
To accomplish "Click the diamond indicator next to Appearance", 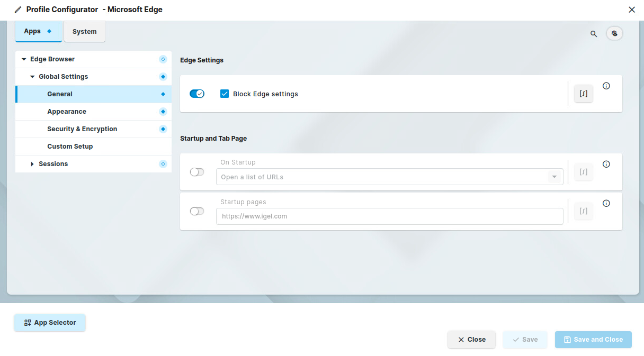I will coord(163,112).
